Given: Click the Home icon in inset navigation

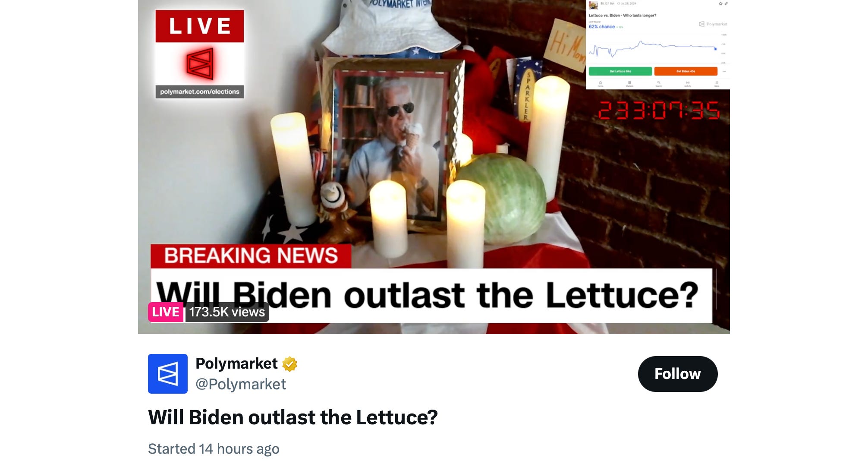Looking at the screenshot, I should click(x=601, y=84).
